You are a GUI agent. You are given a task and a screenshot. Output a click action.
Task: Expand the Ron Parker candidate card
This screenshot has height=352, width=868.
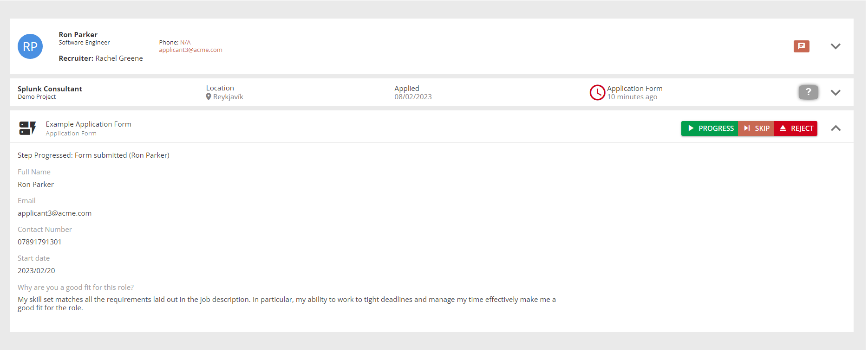[835, 46]
